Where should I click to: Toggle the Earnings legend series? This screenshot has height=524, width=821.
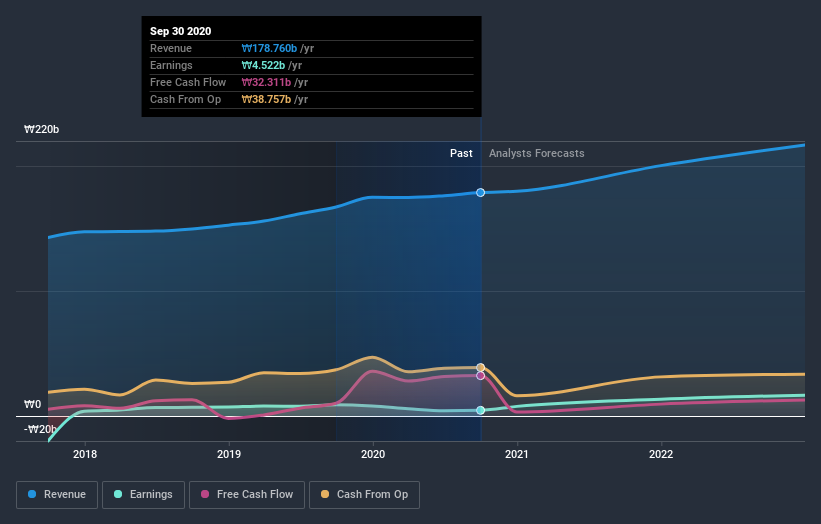(143, 495)
